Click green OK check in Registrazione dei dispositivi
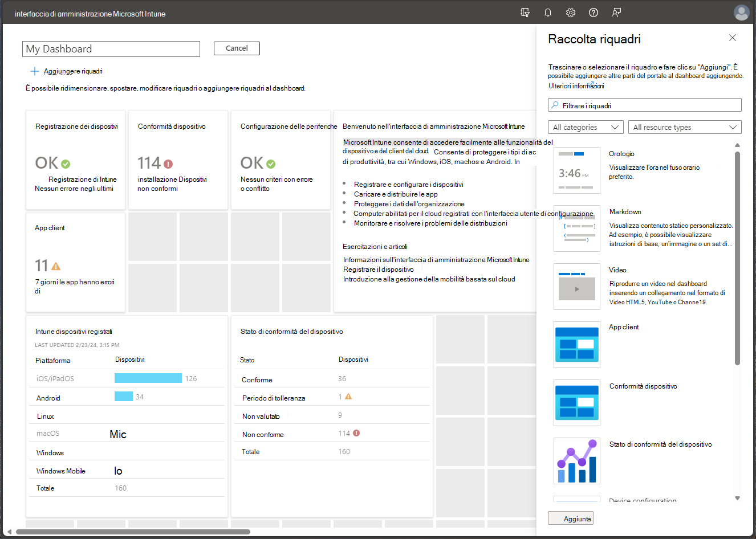 click(x=66, y=164)
